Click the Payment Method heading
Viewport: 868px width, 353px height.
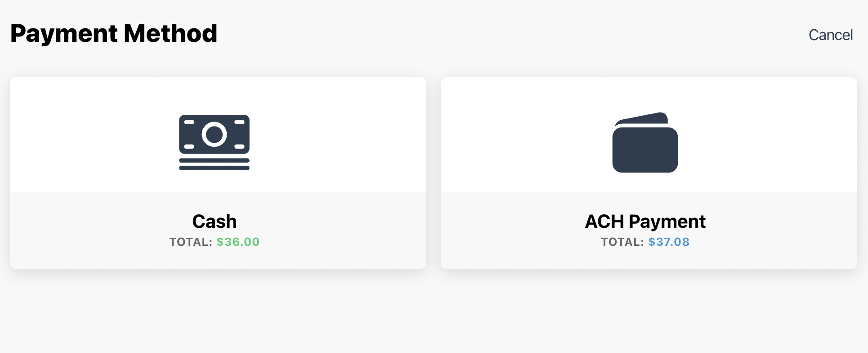[x=114, y=33]
